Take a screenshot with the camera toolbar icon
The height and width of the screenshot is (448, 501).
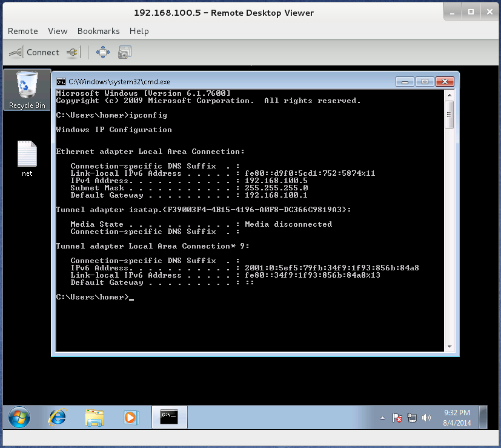pos(125,52)
